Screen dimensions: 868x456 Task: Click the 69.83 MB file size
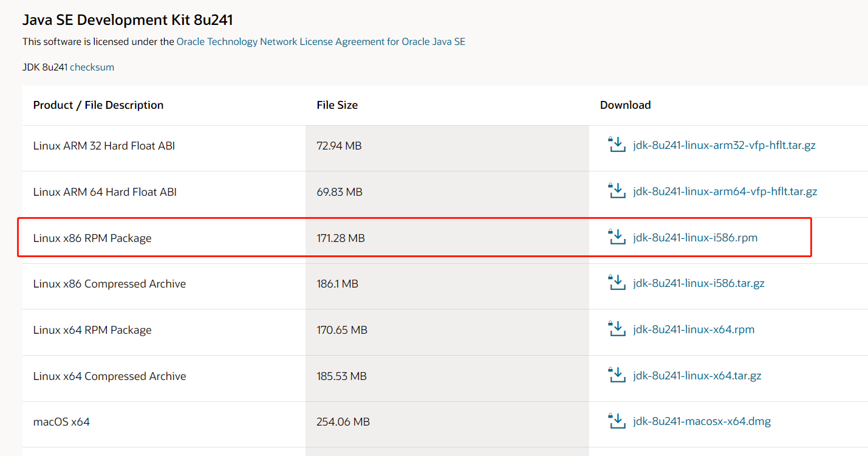(340, 192)
